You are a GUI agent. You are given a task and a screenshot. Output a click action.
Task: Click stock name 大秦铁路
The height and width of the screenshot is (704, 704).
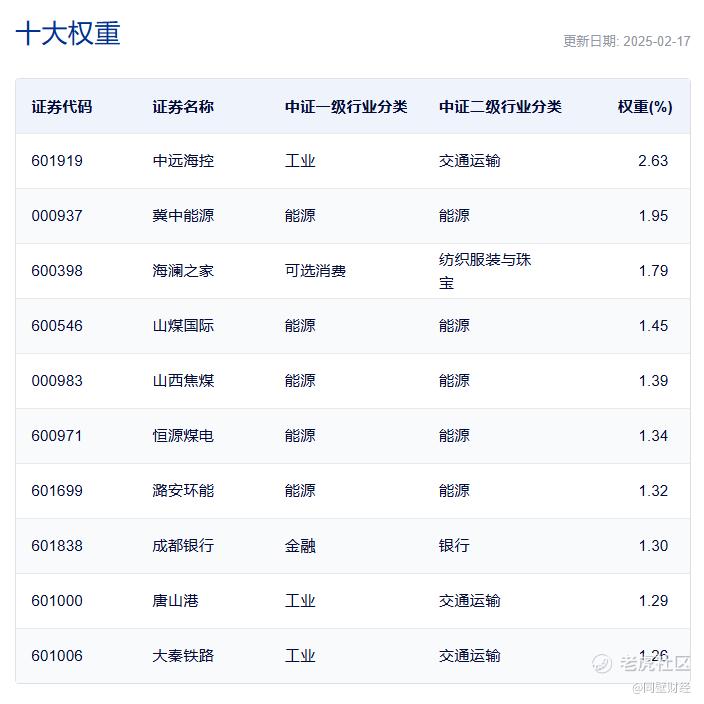point(183,656)
